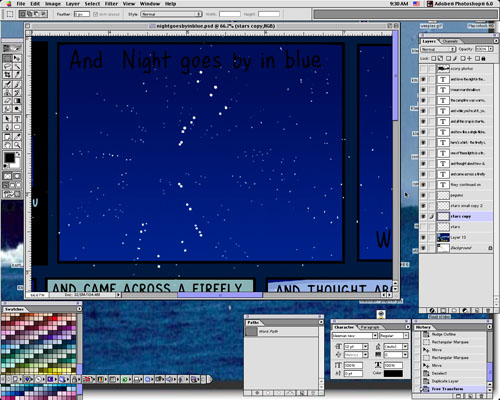Select the Rectangular Marquee tool in toolbox
Image resolution: width=500 pixels, height=400 pixels.
click(7, 58)
